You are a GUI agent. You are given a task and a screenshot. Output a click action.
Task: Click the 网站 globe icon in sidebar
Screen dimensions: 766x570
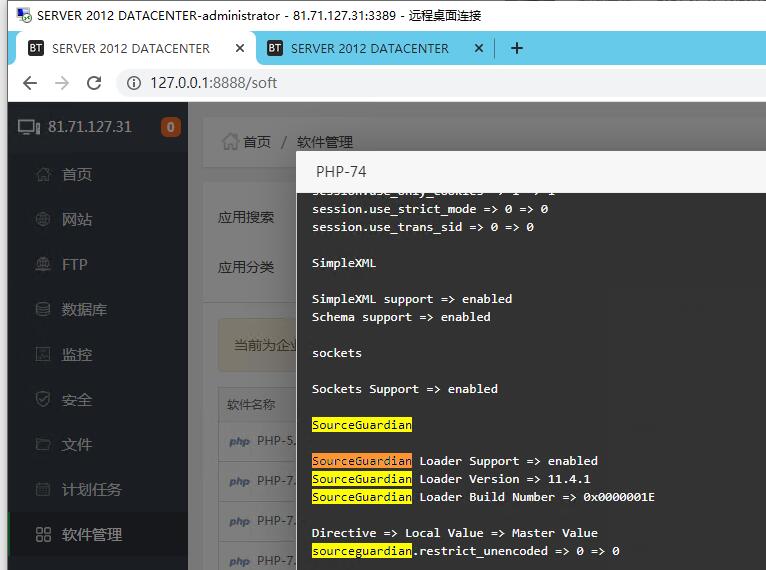click(x=43, y=219)
